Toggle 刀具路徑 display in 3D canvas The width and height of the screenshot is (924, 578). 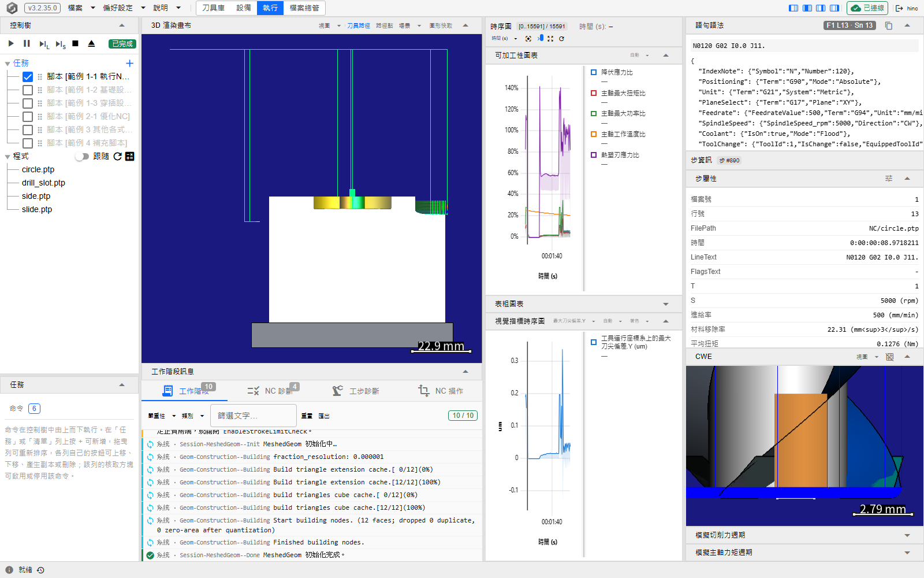359,25
